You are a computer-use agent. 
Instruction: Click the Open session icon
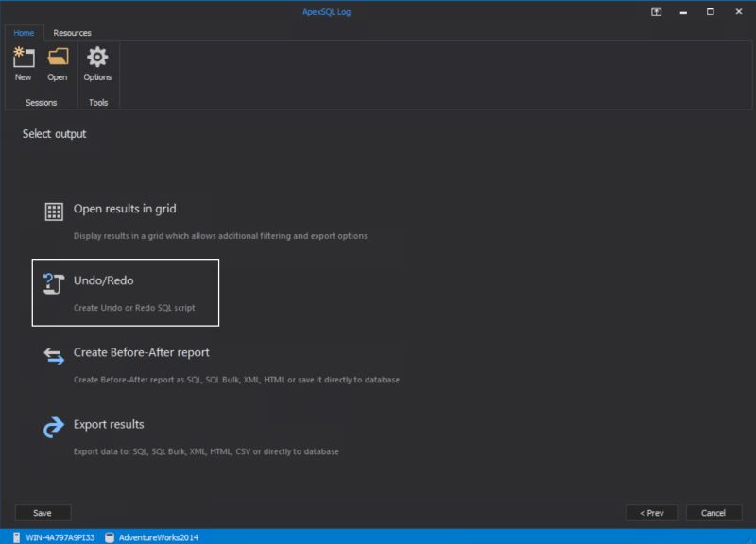point(57,59)
